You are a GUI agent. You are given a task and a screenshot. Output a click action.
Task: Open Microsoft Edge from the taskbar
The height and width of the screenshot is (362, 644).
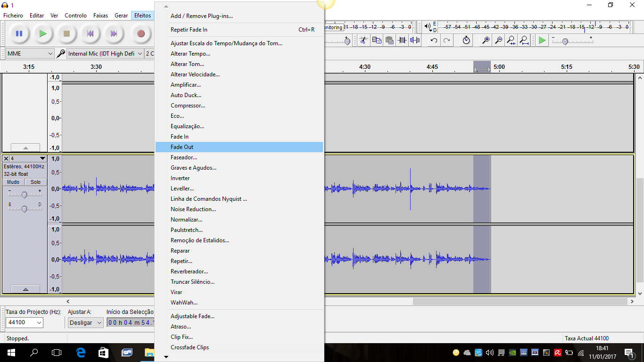[81, 353]
